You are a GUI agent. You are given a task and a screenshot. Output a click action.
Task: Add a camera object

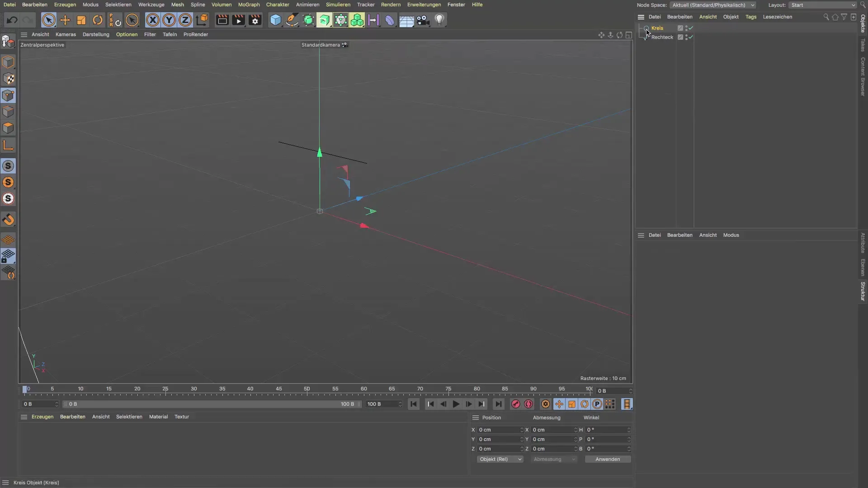[423, 20]
